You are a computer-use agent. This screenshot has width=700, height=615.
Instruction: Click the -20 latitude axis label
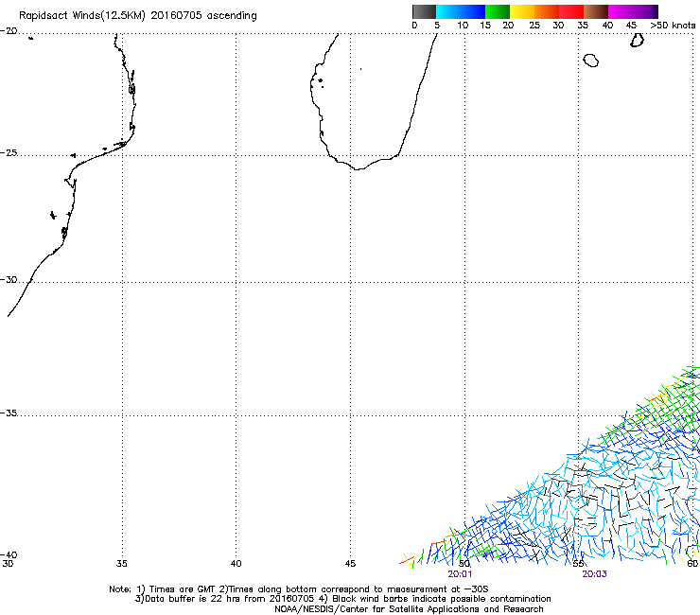(9, 31)
